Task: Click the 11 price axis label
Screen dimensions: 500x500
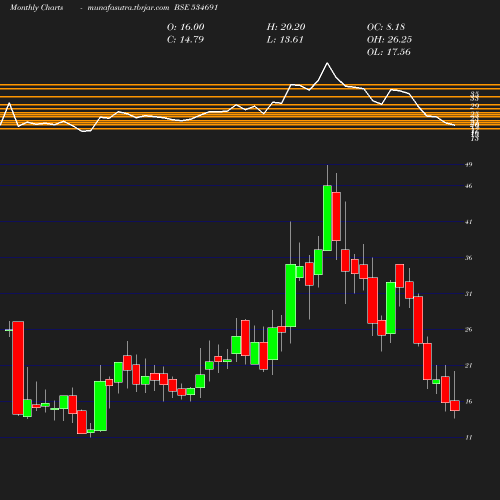Action: [x=469, y=437]
